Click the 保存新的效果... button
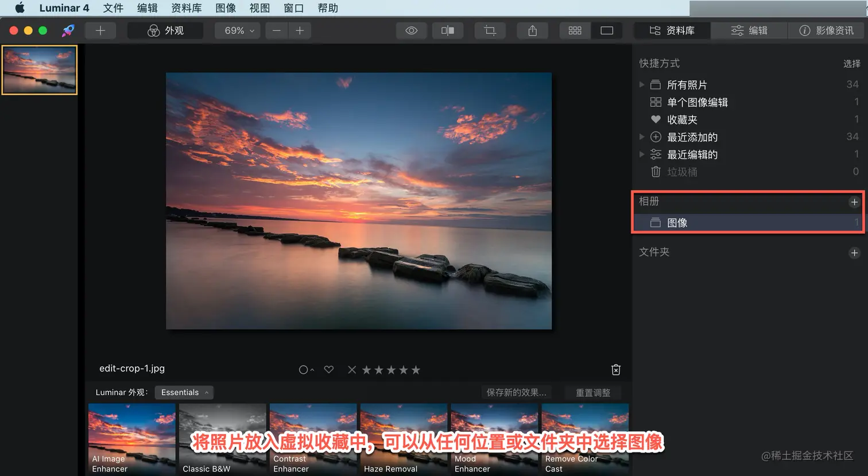The height and width of the screenshot is (476, 868). click(517, 392)
